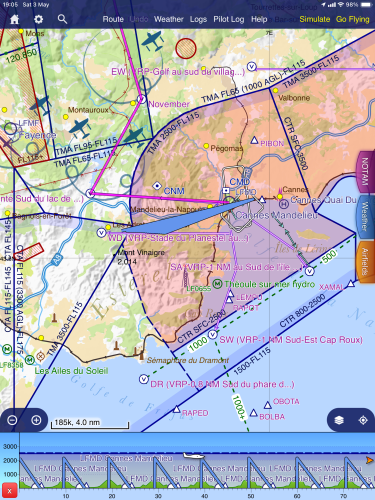Select the aircraft in the elevation profile

pyautogui.click(x=194, y=455)
